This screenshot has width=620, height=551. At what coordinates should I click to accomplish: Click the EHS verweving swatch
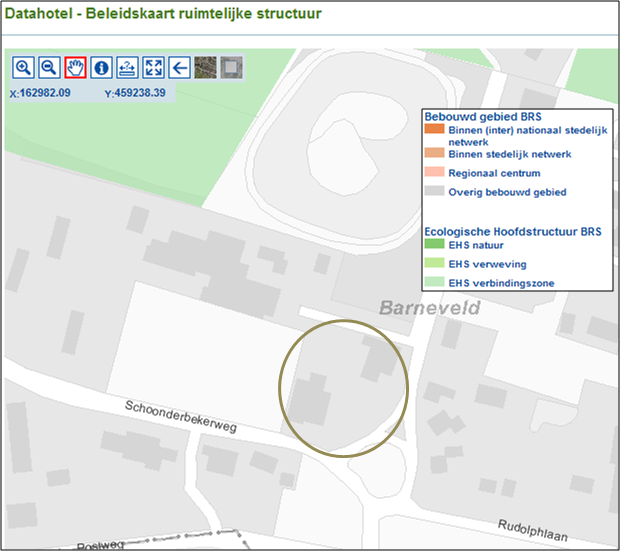point(434,263)
